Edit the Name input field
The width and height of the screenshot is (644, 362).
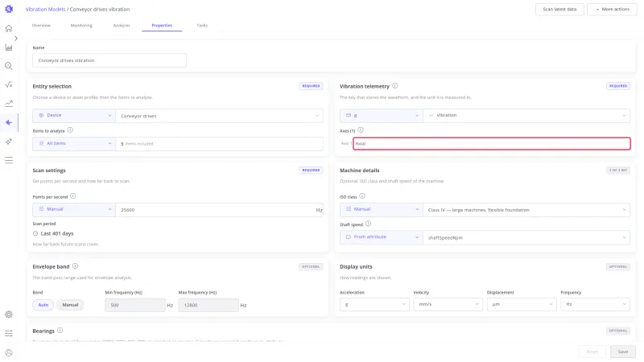point(109,60)
